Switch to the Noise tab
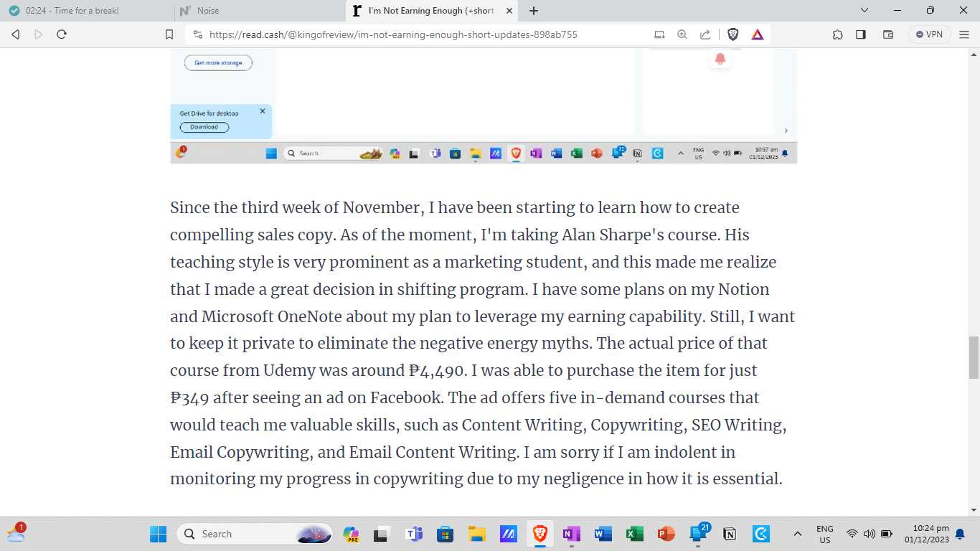This screenshot has height=551, width=980. (x=260, y=11)
